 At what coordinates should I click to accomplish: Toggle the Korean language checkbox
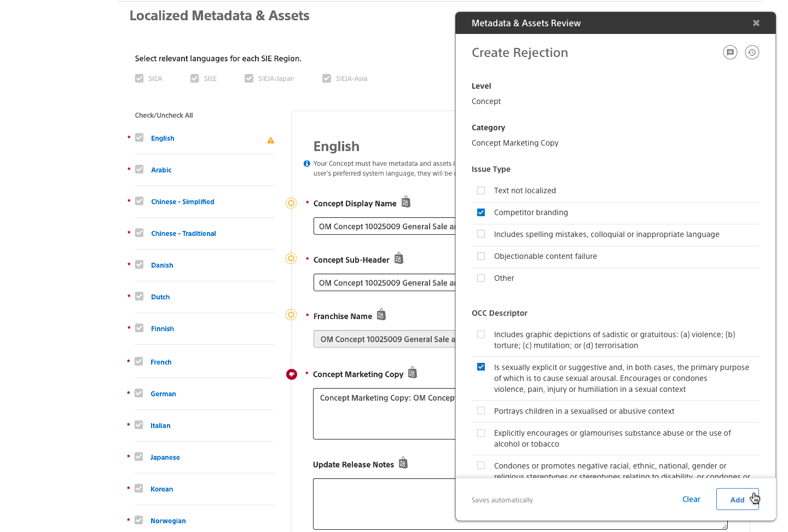click(139, 488)
